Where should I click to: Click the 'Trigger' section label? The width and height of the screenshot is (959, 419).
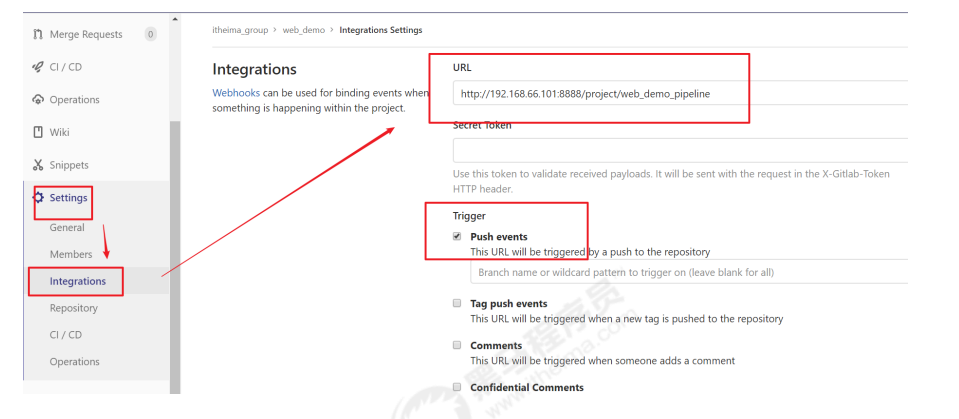click(x=469, y=216)
